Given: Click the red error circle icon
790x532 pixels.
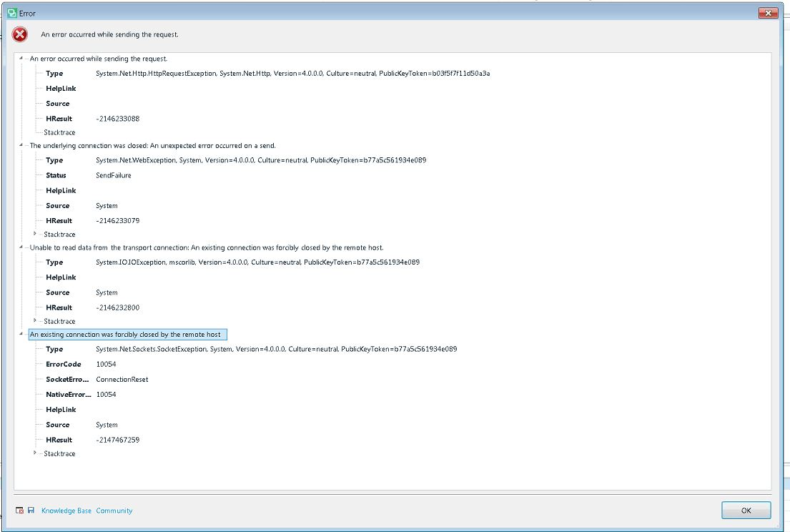Looking at the screenshot, I should coord(19,34).
